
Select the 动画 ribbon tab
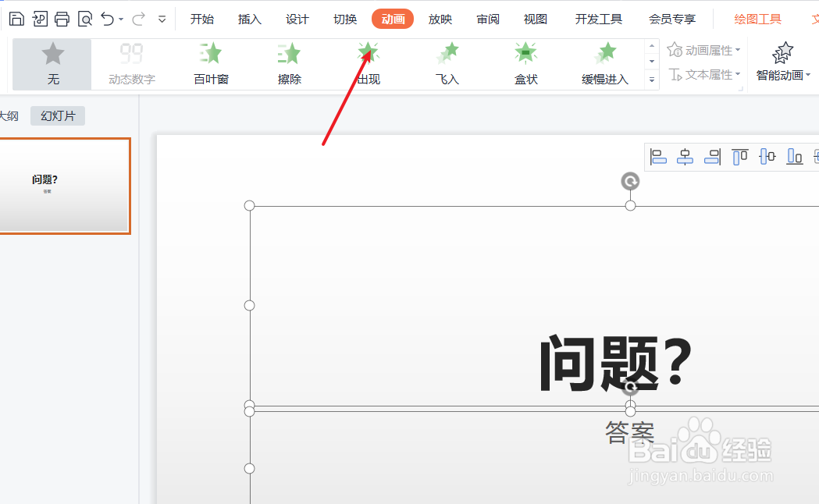click(x=393, y=20)
